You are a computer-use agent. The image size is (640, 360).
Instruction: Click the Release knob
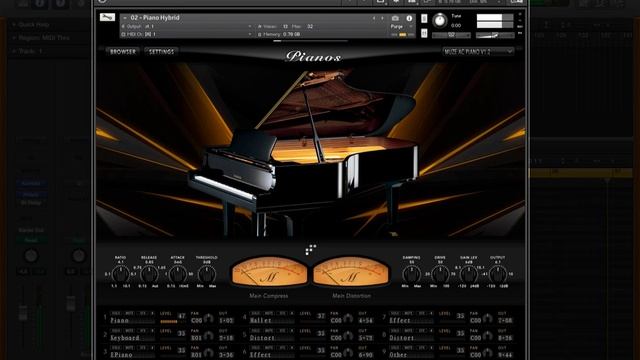point(149,274)
